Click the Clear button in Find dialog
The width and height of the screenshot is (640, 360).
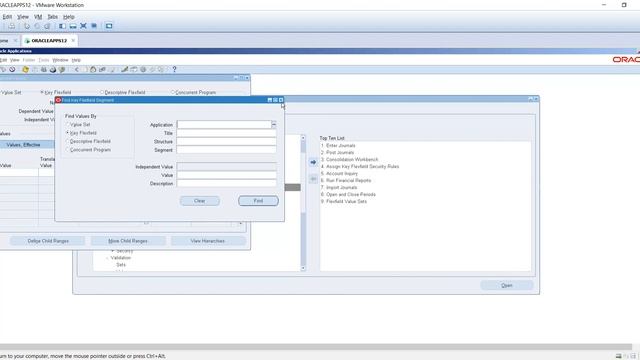[x=200, y=201]
